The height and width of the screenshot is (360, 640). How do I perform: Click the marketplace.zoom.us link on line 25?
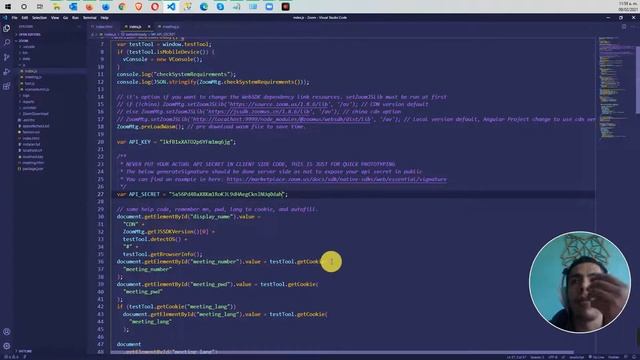click(336, 179)
